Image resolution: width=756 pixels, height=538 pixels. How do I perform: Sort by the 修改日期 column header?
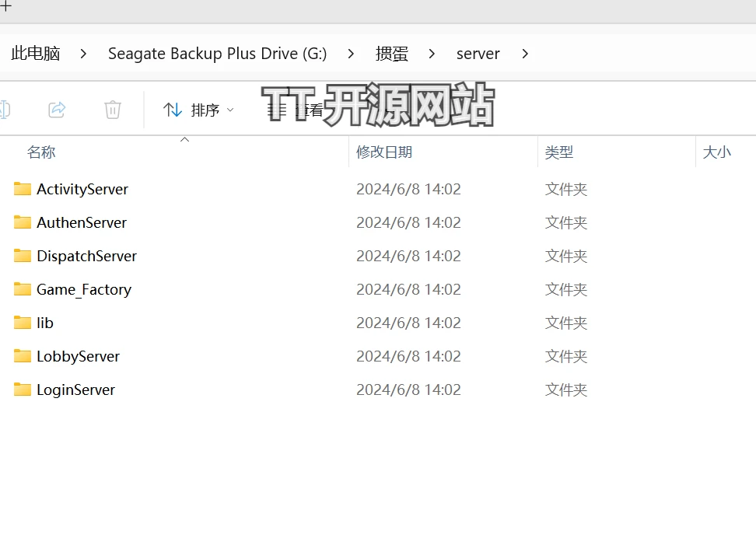pyautogui.click(x=384, y=152)
